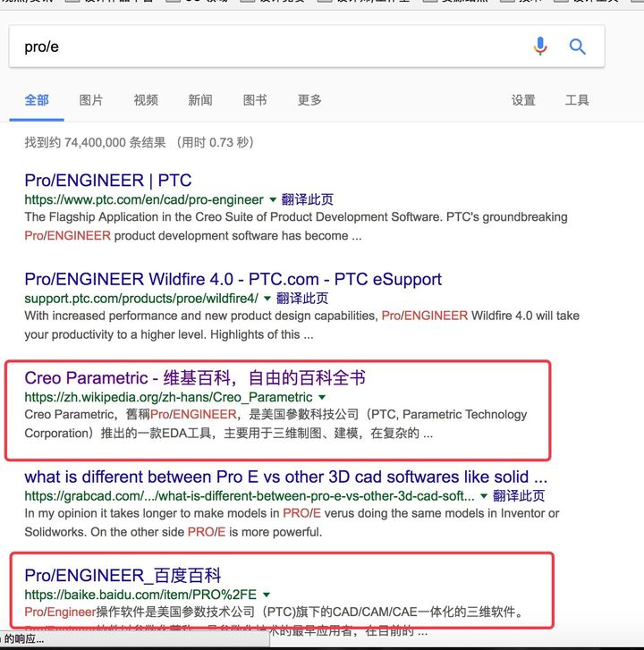The width and height of the screenshot is (644, 650).
Task: Open Pro/ENGINEER Wildfire 4.0 PTC eSupport result
Action: 233,279
